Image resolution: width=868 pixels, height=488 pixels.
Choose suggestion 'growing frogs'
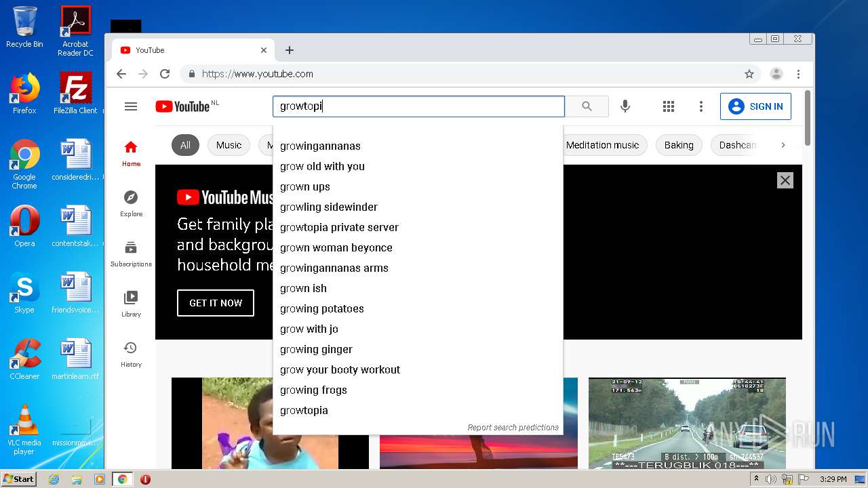(418, 390)
